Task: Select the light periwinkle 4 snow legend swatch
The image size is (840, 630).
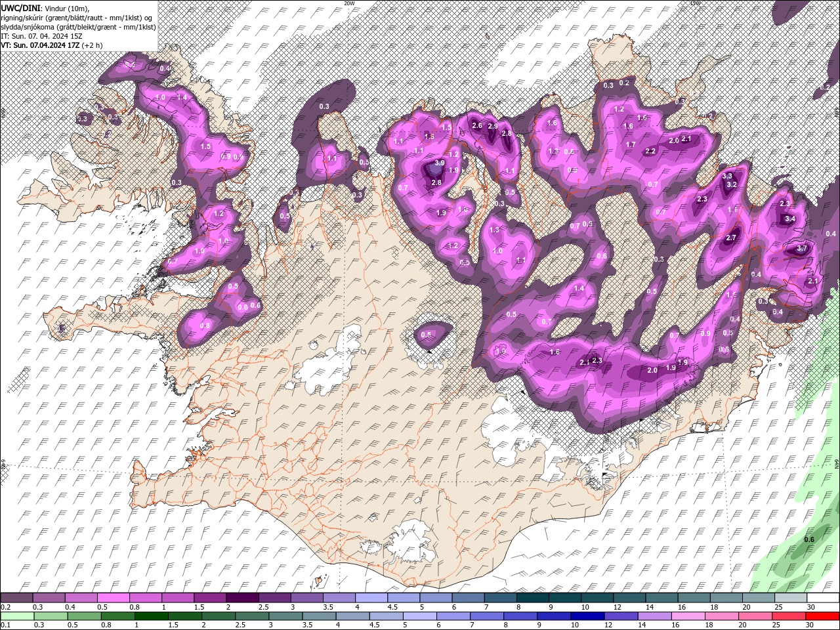Action: [371, 598]
